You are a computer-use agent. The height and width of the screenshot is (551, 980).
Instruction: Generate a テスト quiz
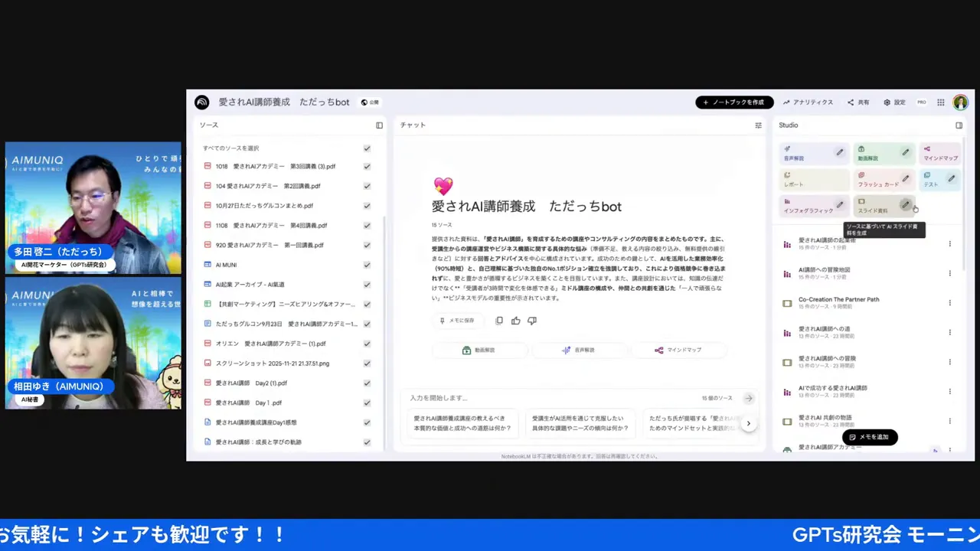point(929,183)
